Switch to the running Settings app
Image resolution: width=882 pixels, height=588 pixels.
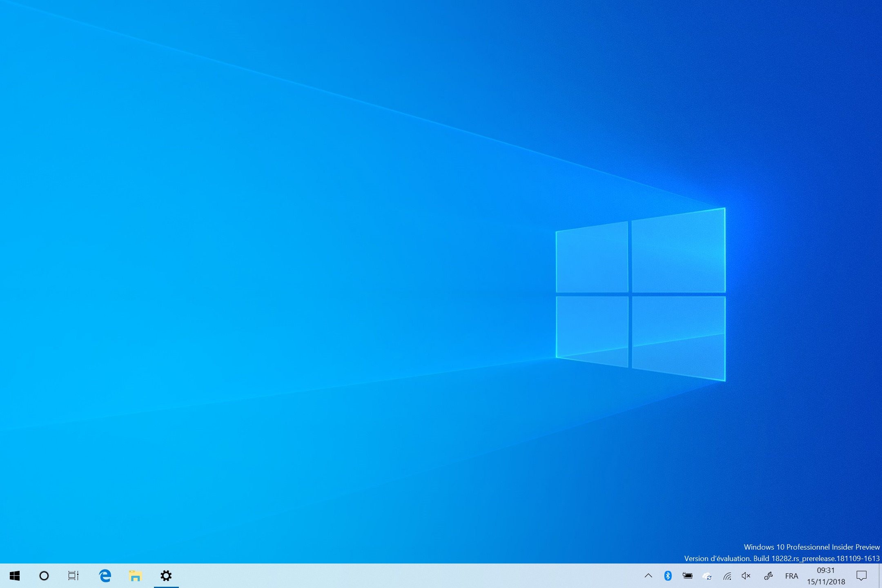tap(166, 576)
